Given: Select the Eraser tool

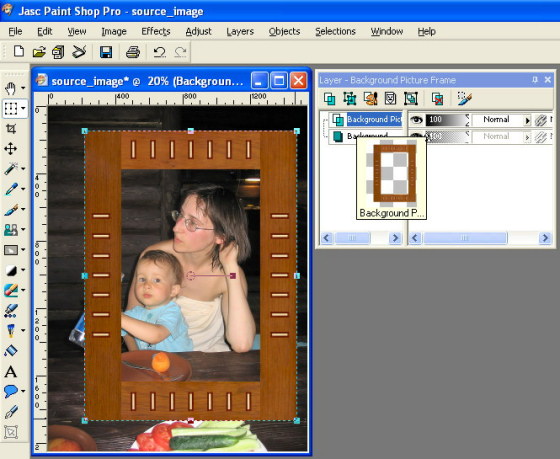Looking at the screenshot, I should tap(11, 290).
